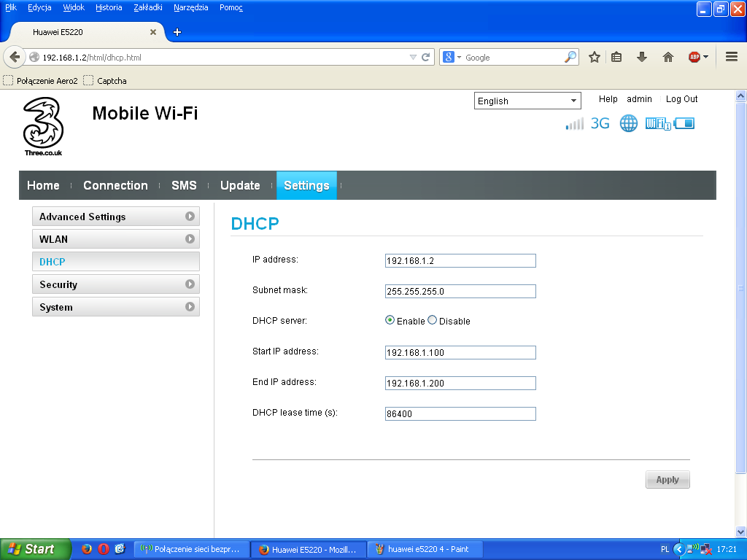Bookmark this page with star icon
Viewport: 747px width, 560px height.
595,57
